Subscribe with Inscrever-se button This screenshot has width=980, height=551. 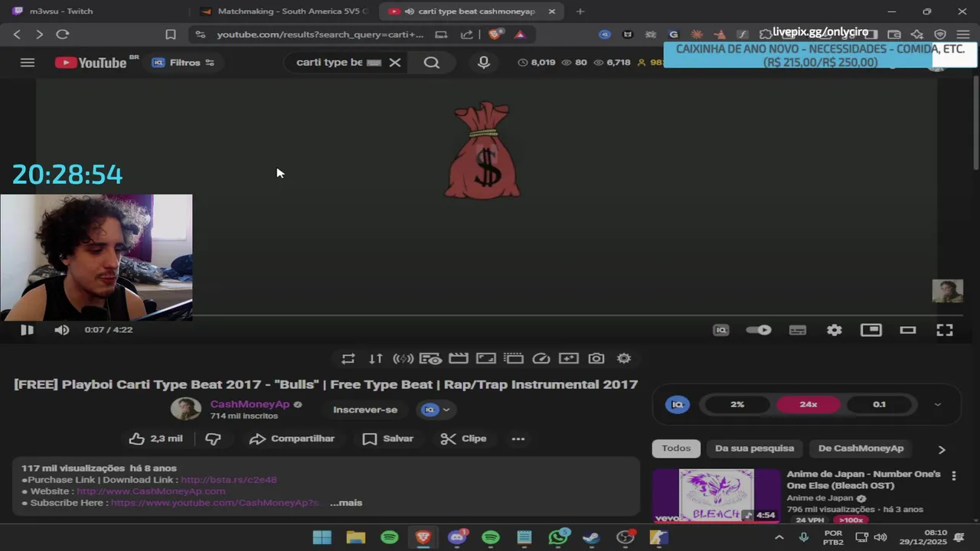[x=365, y=409]
